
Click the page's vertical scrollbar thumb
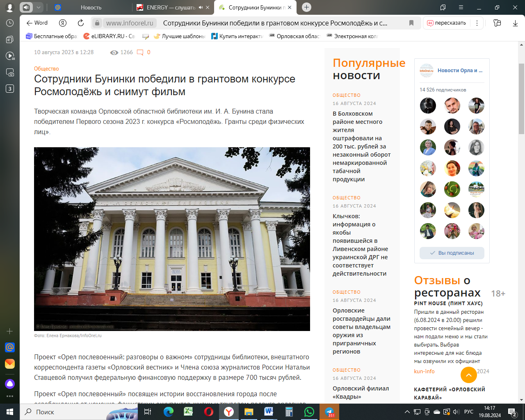(521, 98)
